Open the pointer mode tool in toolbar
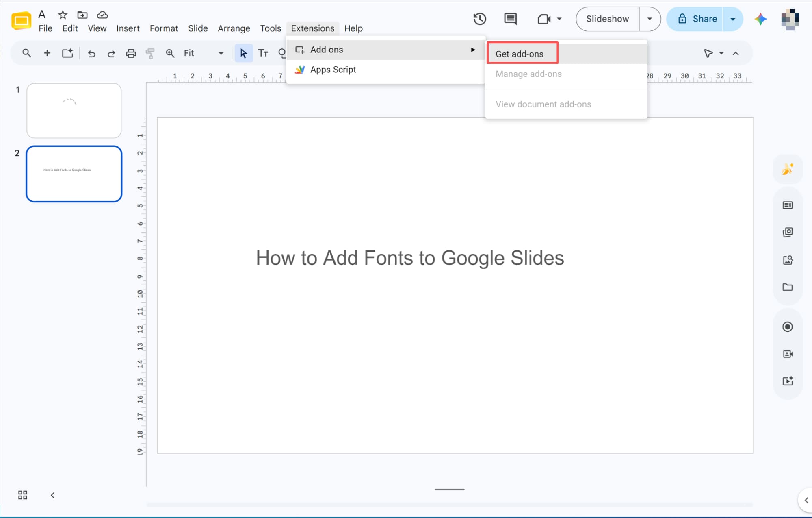Screen dimensions: 812x518 click(708, 53)
